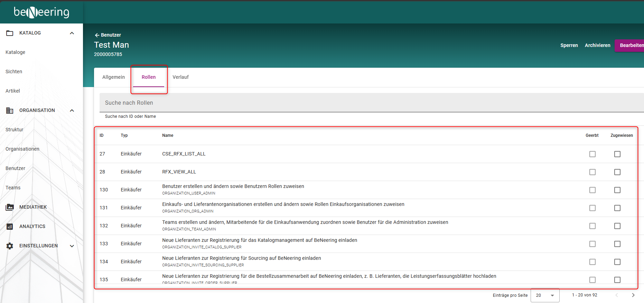
Task: Click the back arrow beside Benutzer
Action: pyautogui.click(x=97, y=35)
